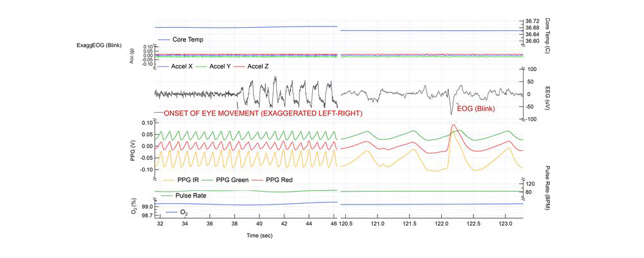Image resolution: width=644 pixels, height=258 pixels.
Task: Click the Acc (g) axis title
Action: (x=131, y=55)
